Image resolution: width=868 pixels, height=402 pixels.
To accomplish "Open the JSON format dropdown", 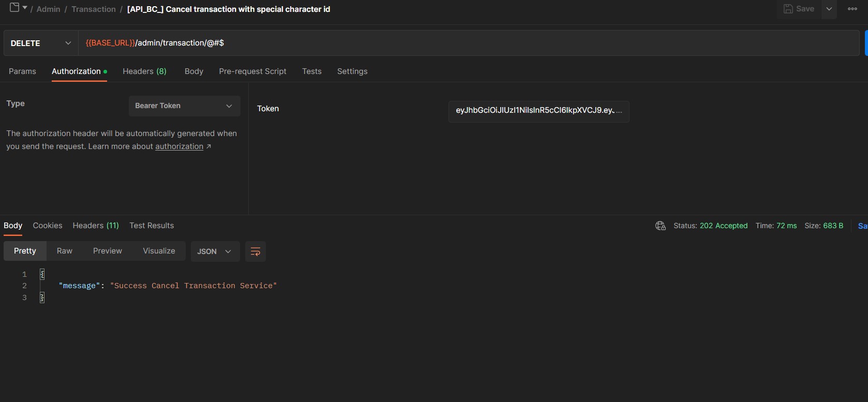I will coord(215,251).
